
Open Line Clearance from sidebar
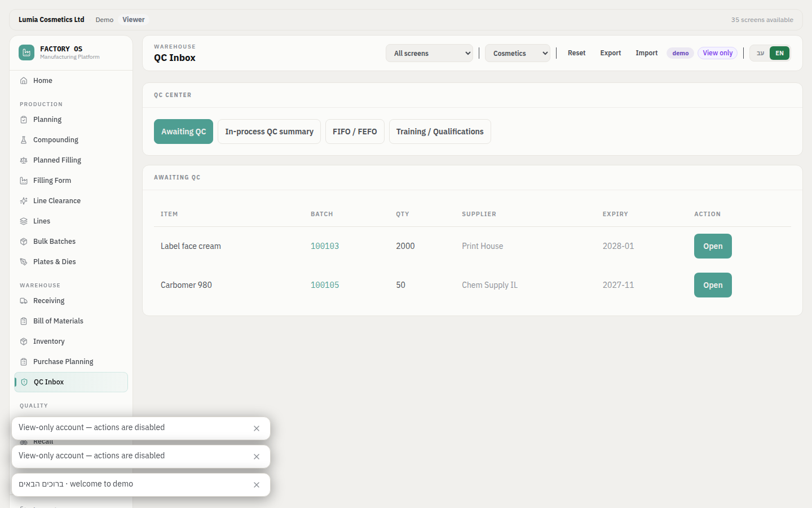[x=71, y=201]
